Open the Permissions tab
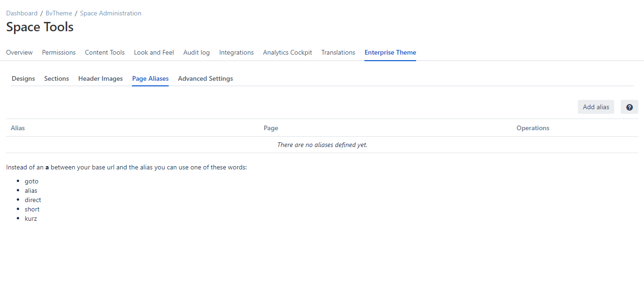Viewport: 644px width, 294px height. pos(59,52)
